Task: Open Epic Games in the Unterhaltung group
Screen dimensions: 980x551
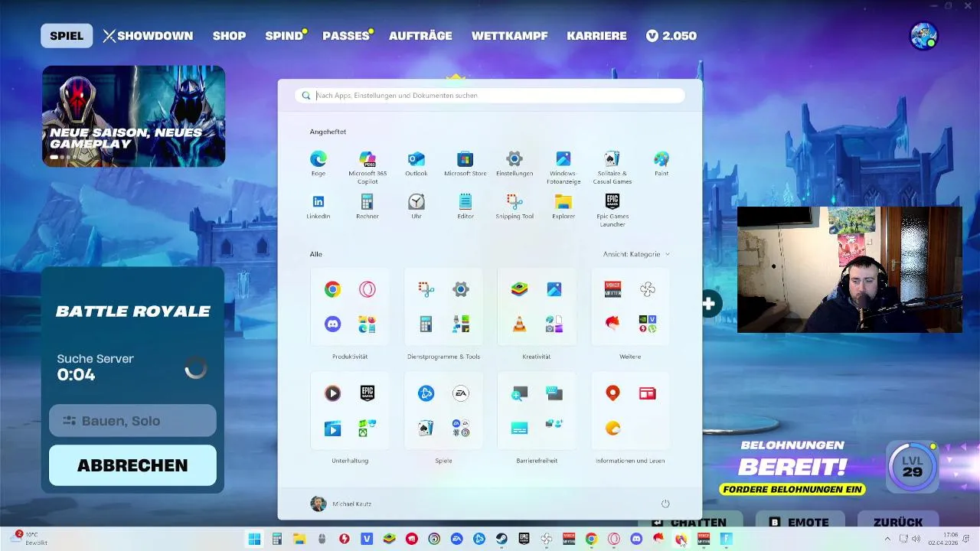Action: 367,393
